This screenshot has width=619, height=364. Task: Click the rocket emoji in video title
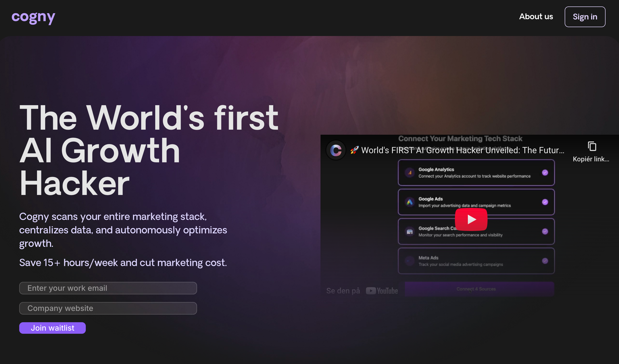coord(354,150)
